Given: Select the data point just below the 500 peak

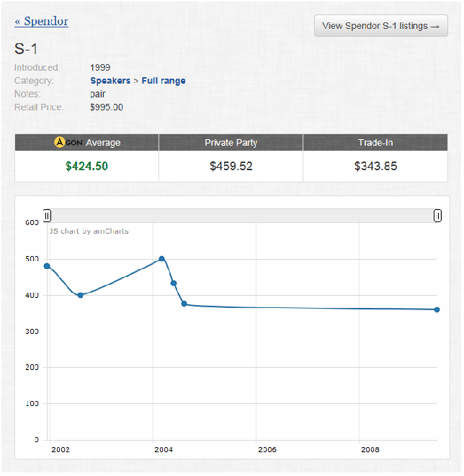Looking at the screenshot, I should point(174,283).
